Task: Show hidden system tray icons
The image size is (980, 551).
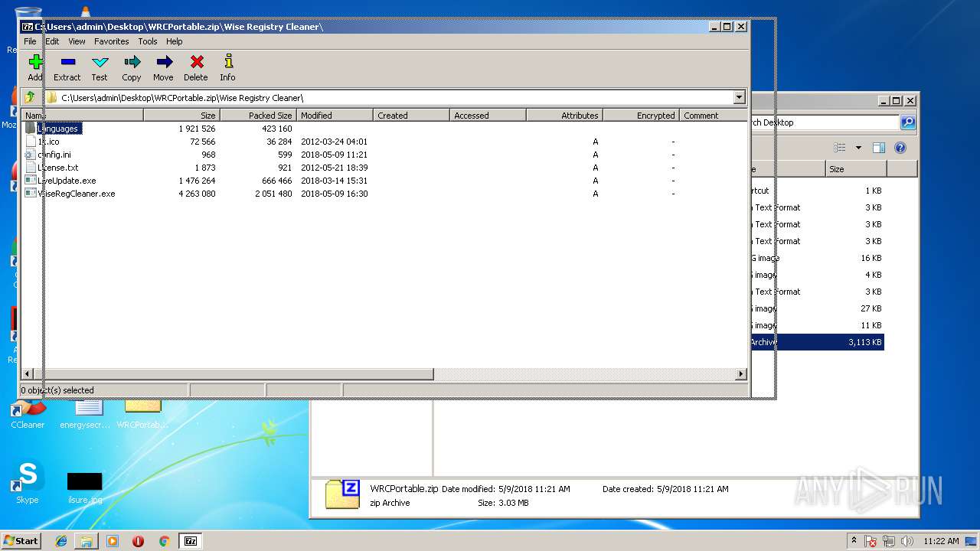Action: 854,541
